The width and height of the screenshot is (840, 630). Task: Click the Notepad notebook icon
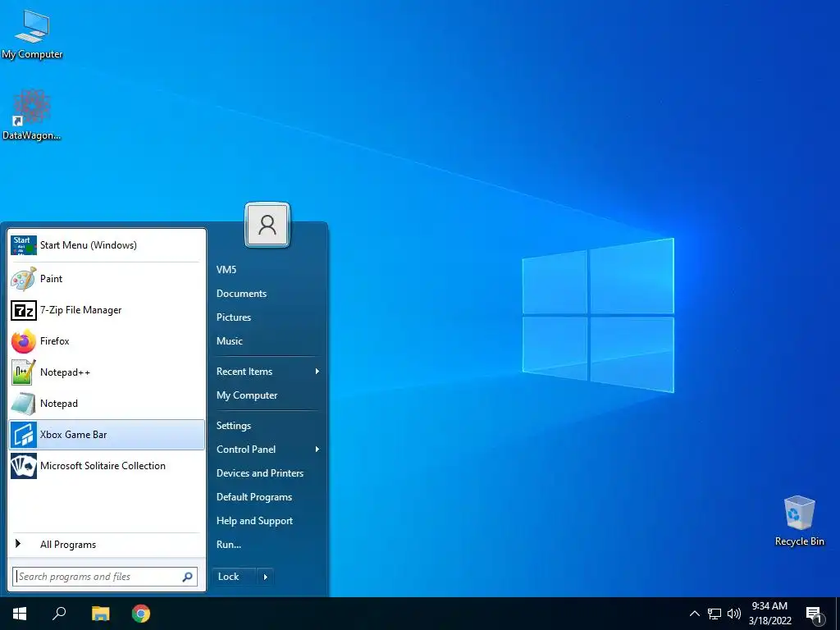[24, 404]
